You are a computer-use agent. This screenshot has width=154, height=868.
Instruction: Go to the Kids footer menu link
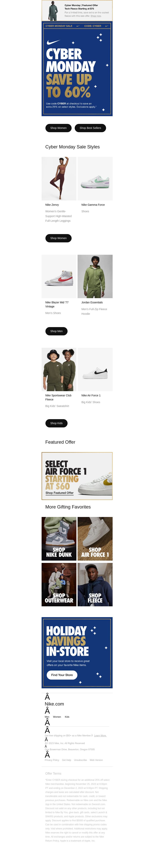[x=67, y=717]
